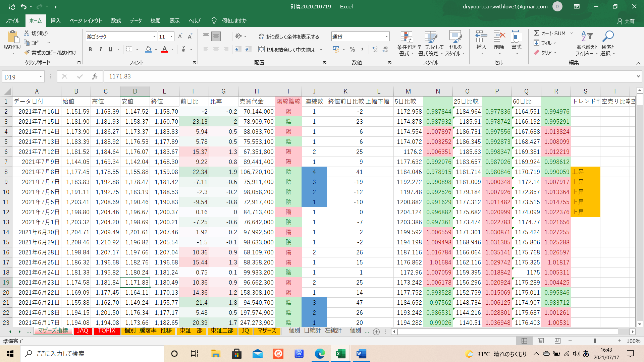Toggle italic formatting
Image resolution: width=644 pixels, height=362 pixels.
click(100, 50)
